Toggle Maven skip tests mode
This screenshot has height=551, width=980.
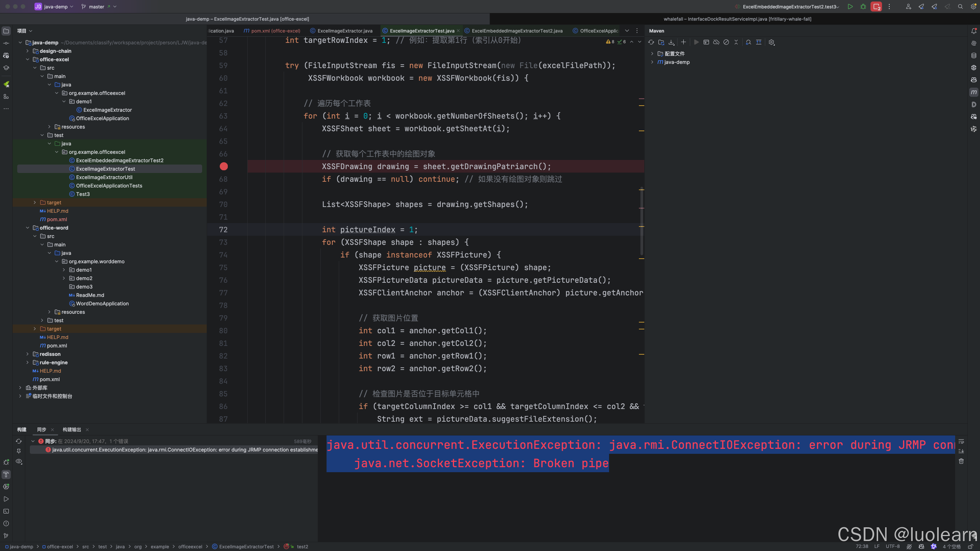[x=726, y=42]
